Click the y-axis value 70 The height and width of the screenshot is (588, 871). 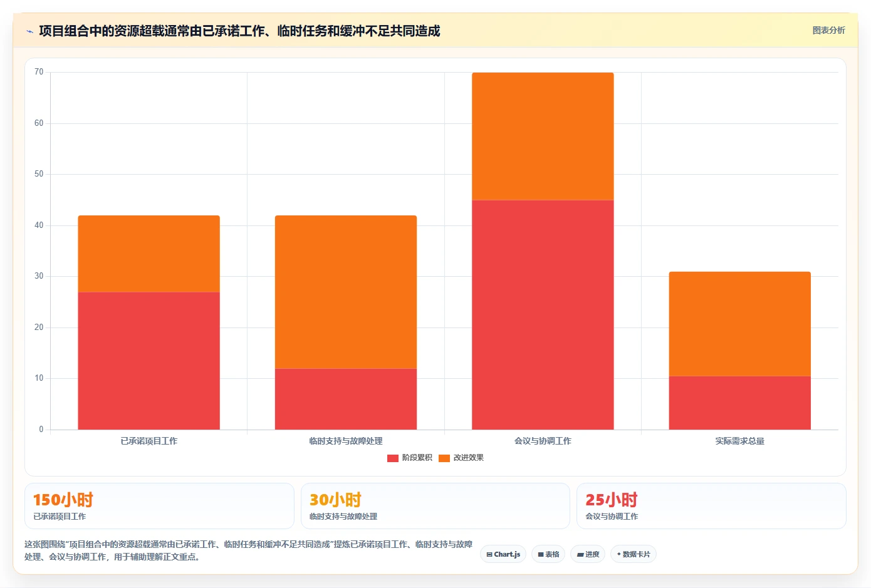pos(39,72)
